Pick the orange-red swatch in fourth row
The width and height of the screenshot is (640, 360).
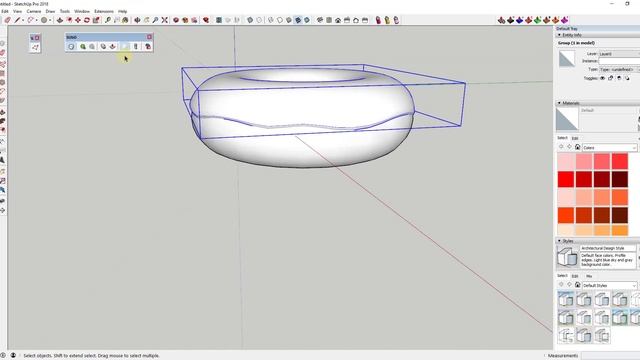coord(566,215)
